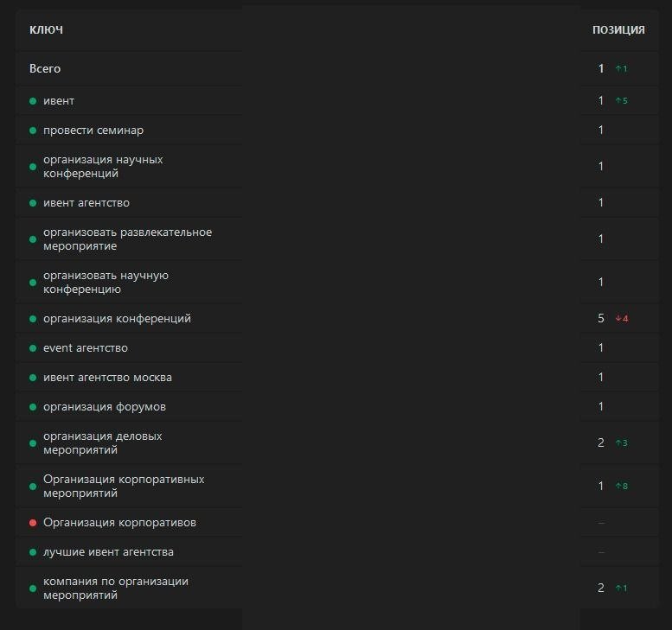Open the keyword "организация форумов"
The height and width of the screenshot is (630, 672).
click(x=105, y=407)
